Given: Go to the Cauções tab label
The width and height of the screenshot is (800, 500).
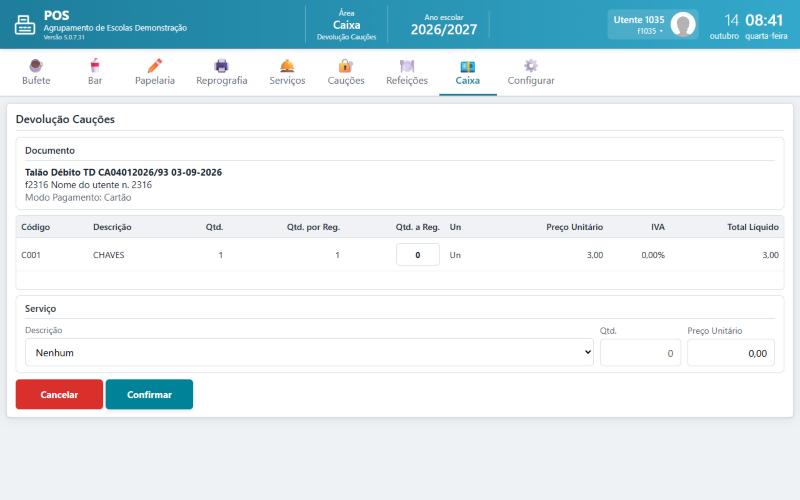Looking at the screenshot, I should point(345,81).
